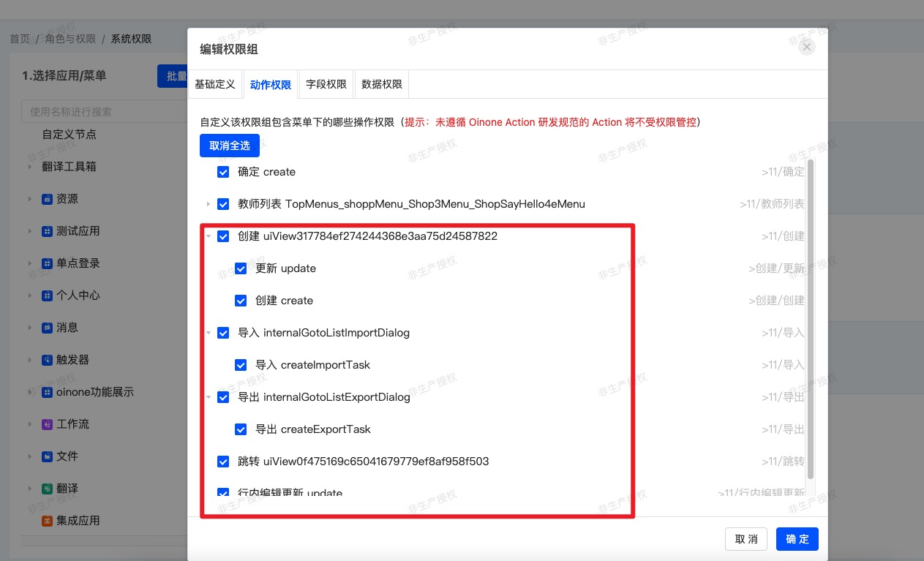Go to 首页 breadcrumb link
Viewport: 924px width, 561px height.
(20, 39)
